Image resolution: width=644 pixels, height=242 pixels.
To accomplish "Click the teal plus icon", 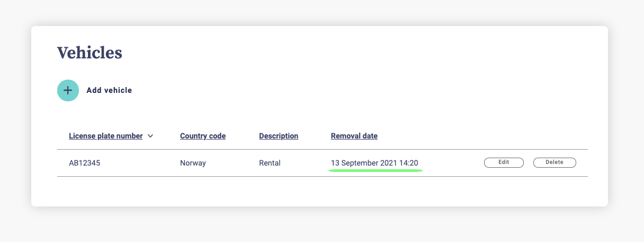I will [68, 90].
